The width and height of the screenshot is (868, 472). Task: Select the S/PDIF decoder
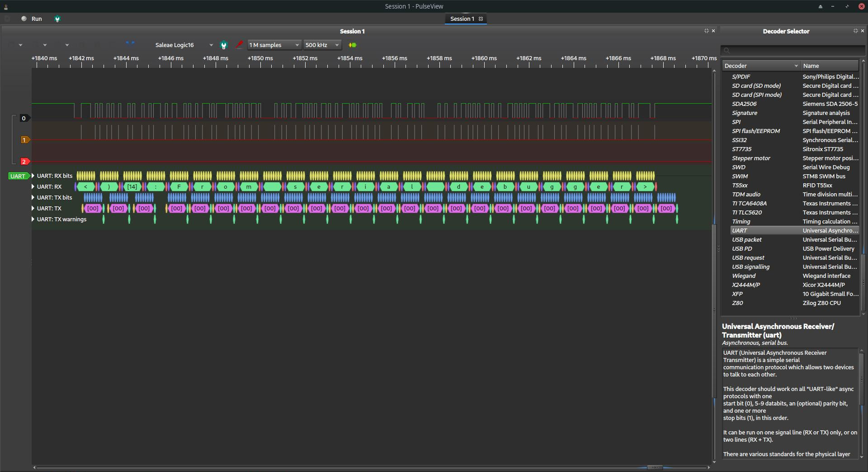pos(794,76)
